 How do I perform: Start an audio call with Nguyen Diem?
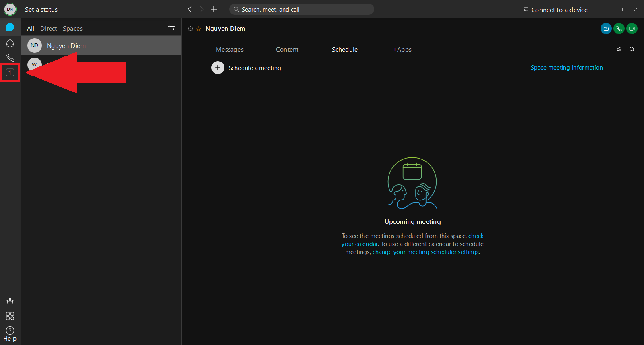pos(619,29)
